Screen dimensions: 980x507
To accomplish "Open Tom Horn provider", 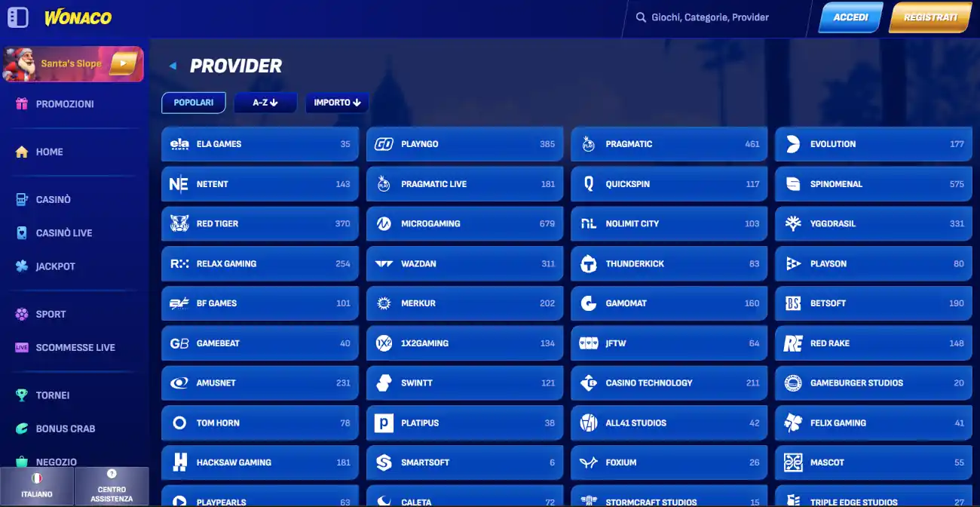I will (260, 423).
